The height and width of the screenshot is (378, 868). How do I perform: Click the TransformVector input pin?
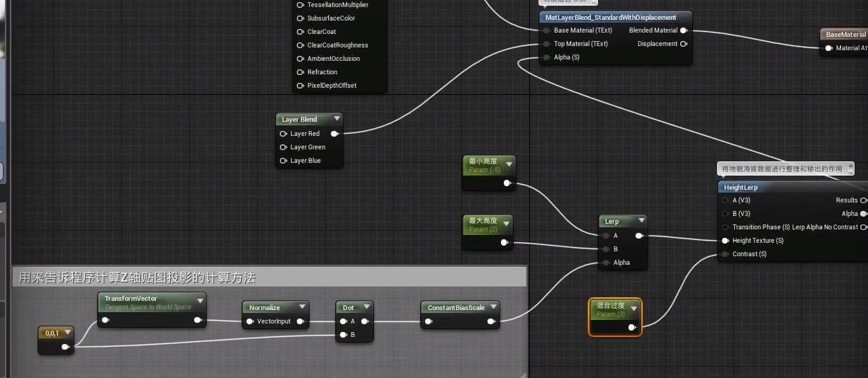pyautogui.click(x=105, y=320)
